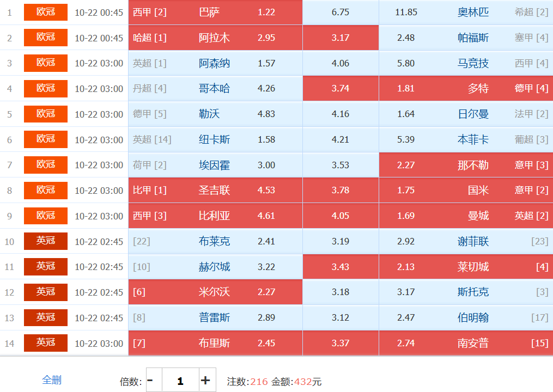
Task: Select 勒沃 home win odds 4.83
Action: point(215,114)
